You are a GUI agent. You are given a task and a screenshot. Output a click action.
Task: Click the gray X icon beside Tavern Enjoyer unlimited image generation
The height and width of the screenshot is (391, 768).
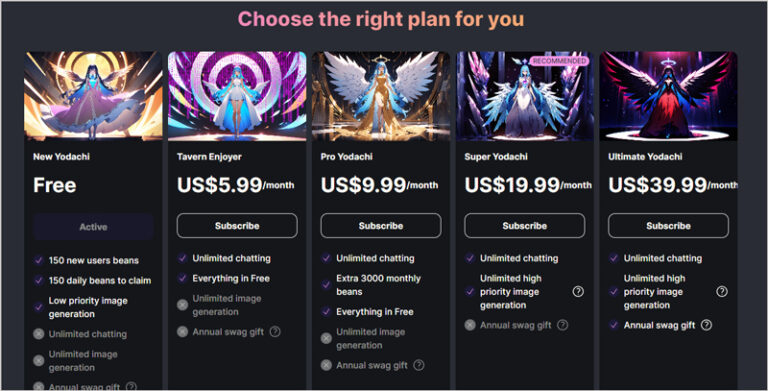click(182, 305)
